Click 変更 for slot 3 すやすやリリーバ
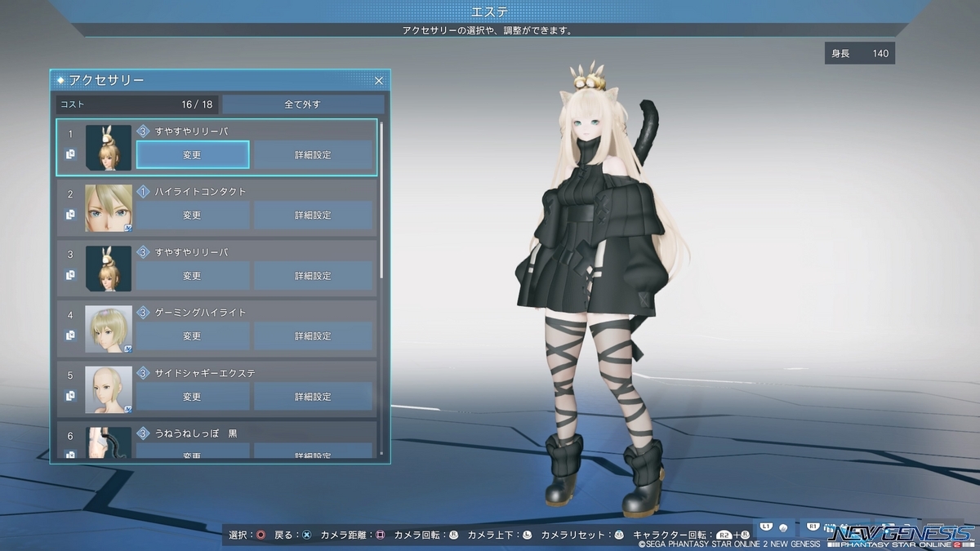Viewport: 980px width, 551px height. [x=192, y=276]
